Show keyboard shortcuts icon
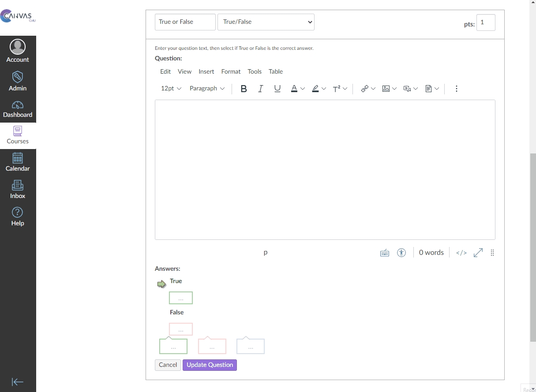This screenshot has height=392, width=536. pyautogui.click(x=385, y=253)
